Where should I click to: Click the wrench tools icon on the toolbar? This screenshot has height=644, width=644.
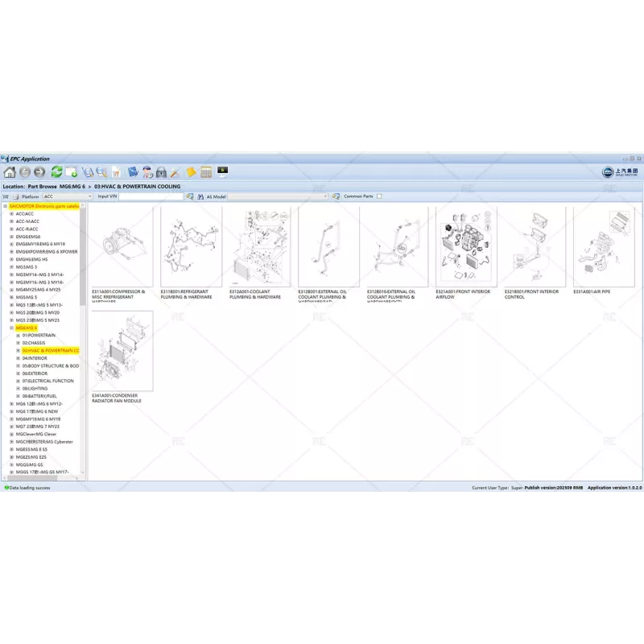[175, 171]
